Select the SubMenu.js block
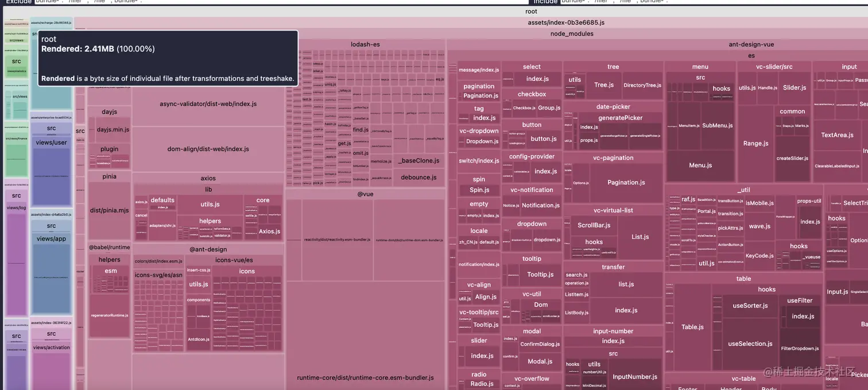This screenshot has height=390, width=868. (x=716, y=125)
